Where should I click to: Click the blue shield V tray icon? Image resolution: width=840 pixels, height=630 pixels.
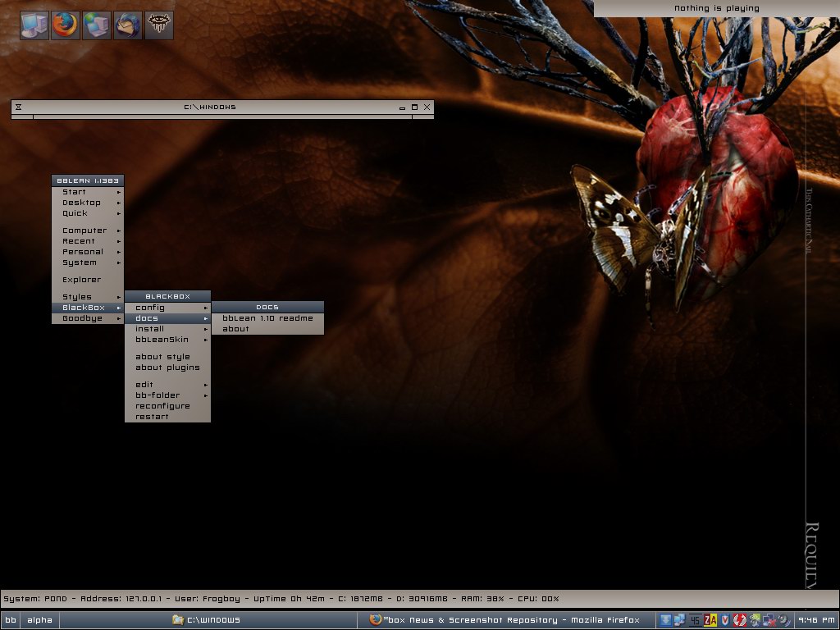pos(725,620)
